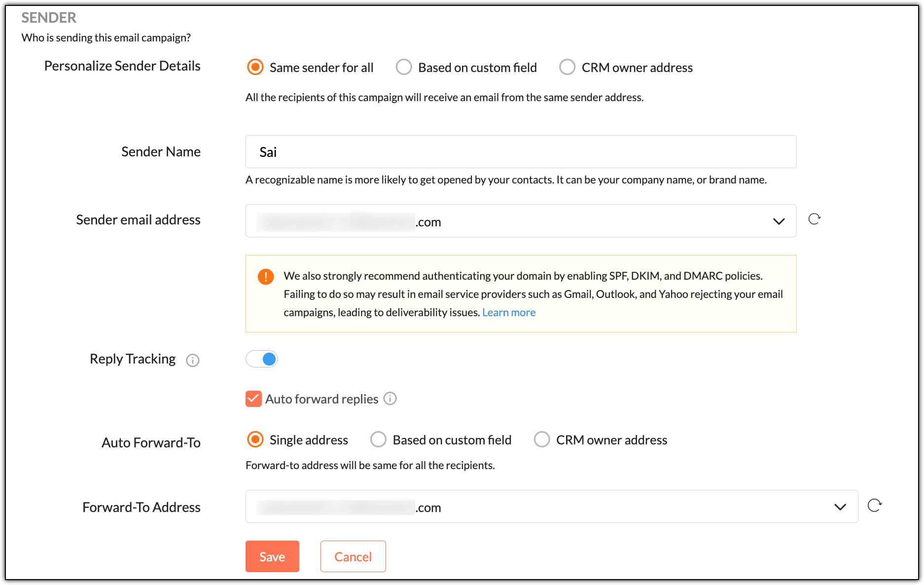
Task: Click the orange warning icon in notice
Action: pyautogui.click(x=266, y=277)
